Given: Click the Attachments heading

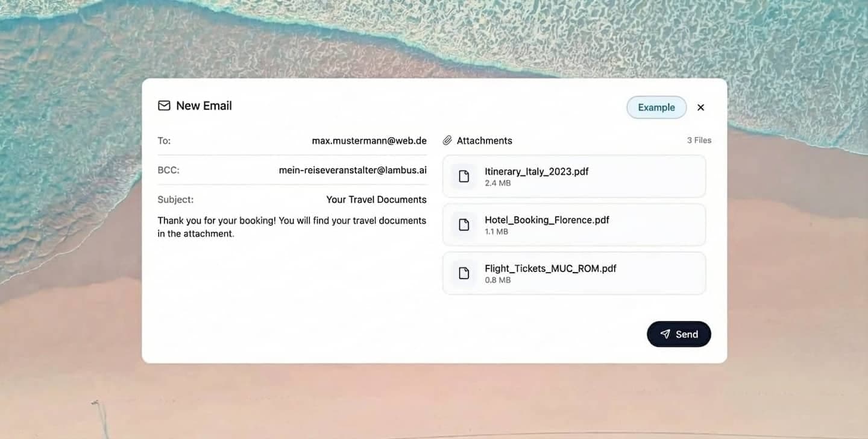Looking at the screenshot, I should coord(484,141).
